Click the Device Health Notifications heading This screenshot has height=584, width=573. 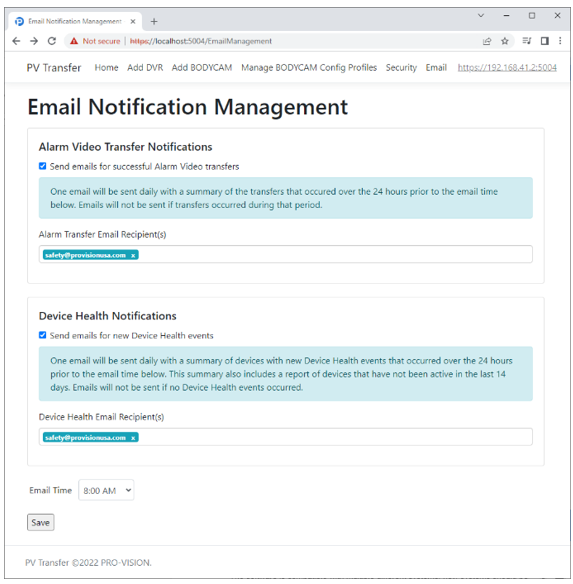coord(108,316)
